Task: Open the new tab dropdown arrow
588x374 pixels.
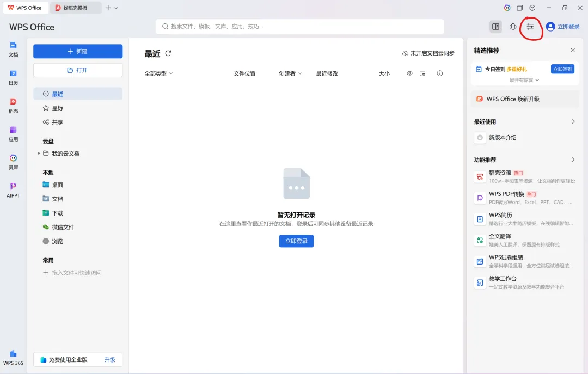Action: click(116, 8)
